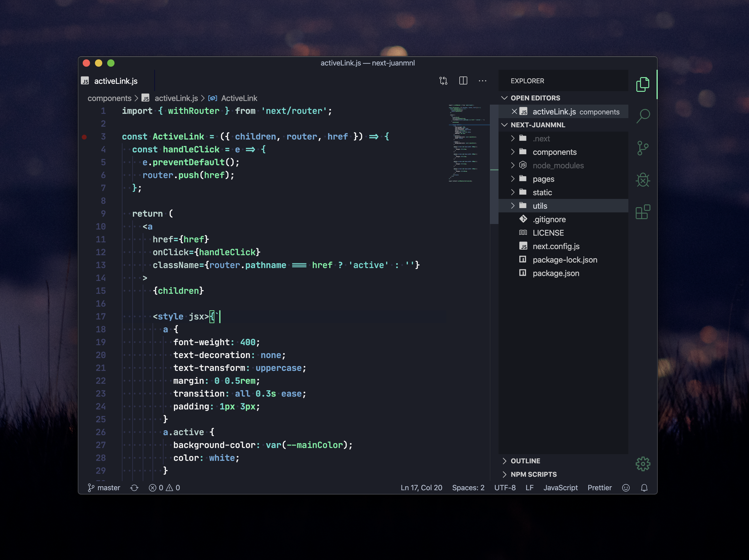The image size is (749, 560).
Task: Open the Debug view (bug icon)
Action: 642,180
